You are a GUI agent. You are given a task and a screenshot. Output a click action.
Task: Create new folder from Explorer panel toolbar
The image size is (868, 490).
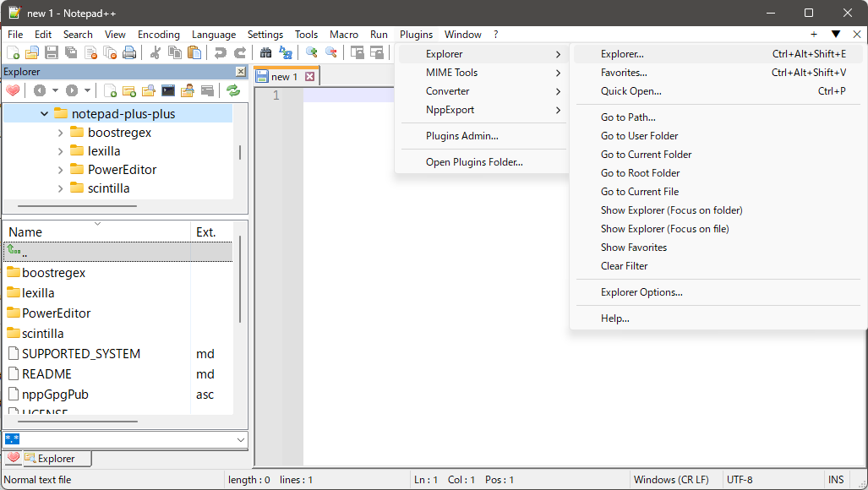tap(129, 90)
